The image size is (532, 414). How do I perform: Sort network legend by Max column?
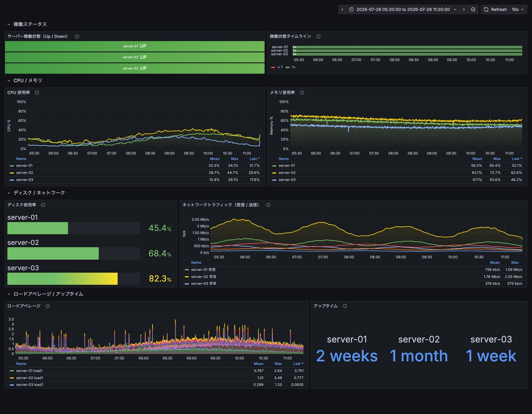point(515,263)
